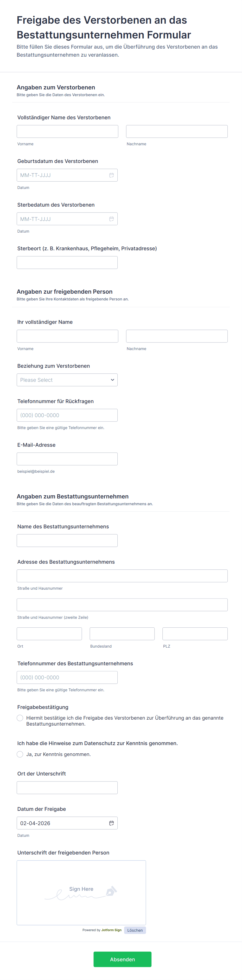
Task: Open Beziehung zum Verstorbenen dropdown
Action: [x=67, y=380]
